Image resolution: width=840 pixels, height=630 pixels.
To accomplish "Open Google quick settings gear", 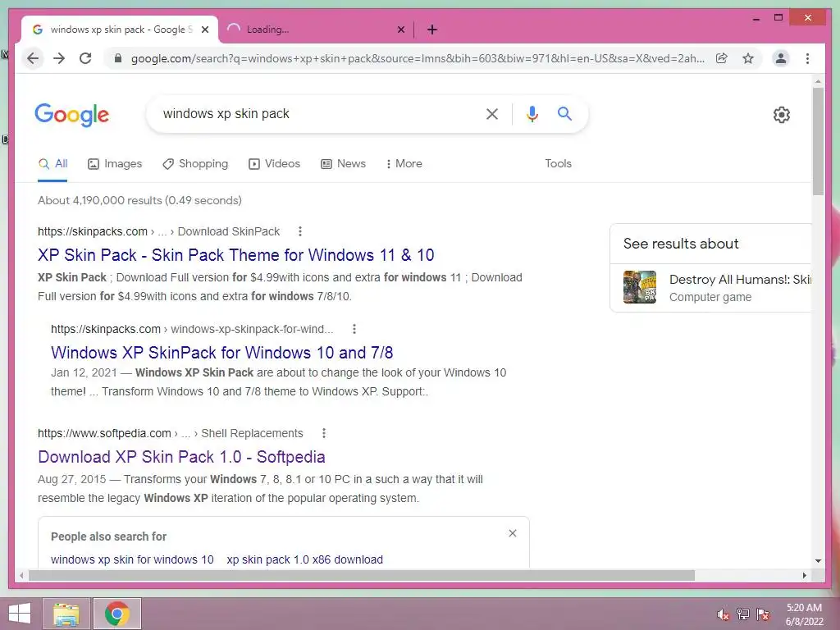I will tap(782, 115).
